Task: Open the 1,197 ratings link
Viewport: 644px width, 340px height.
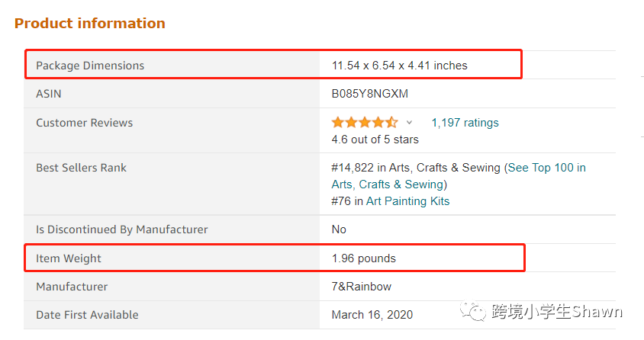Action: point(465,123)
